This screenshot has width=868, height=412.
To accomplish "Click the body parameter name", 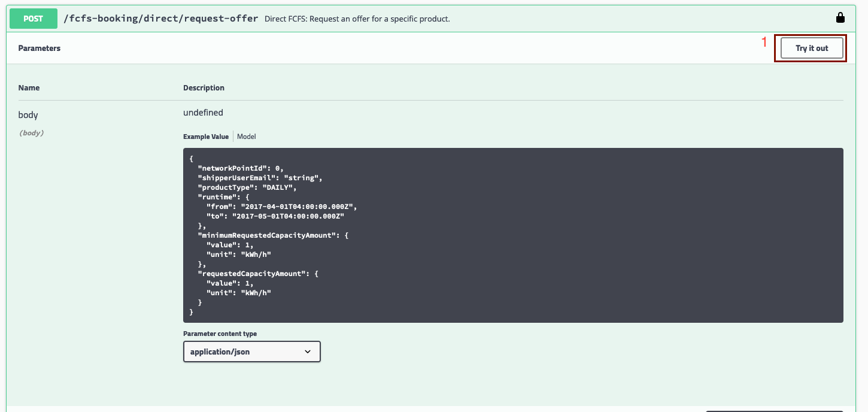I will point(28,115).
